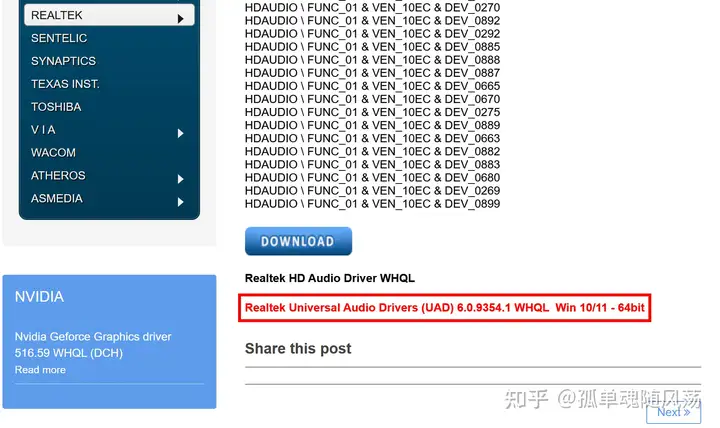This screenshot has width=720, height=428.
Task: Select WACOM in the vendor menu
Action: 53,152
